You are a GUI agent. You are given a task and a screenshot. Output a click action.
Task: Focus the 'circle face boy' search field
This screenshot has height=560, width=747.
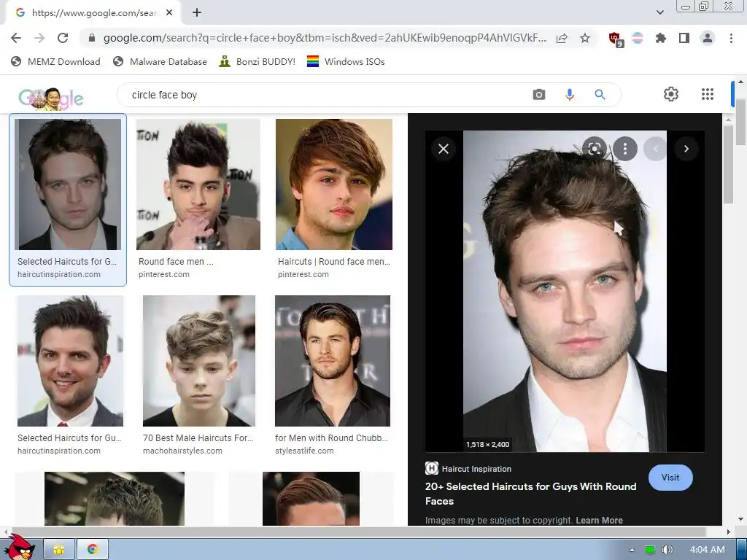tap(329, 96)
